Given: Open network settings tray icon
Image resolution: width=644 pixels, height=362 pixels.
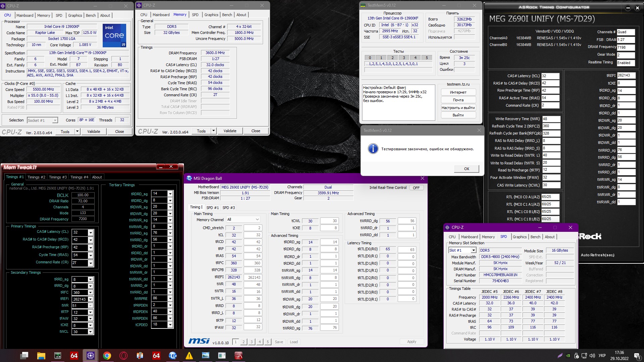Looking at the screenshot, I should (584, 356).
